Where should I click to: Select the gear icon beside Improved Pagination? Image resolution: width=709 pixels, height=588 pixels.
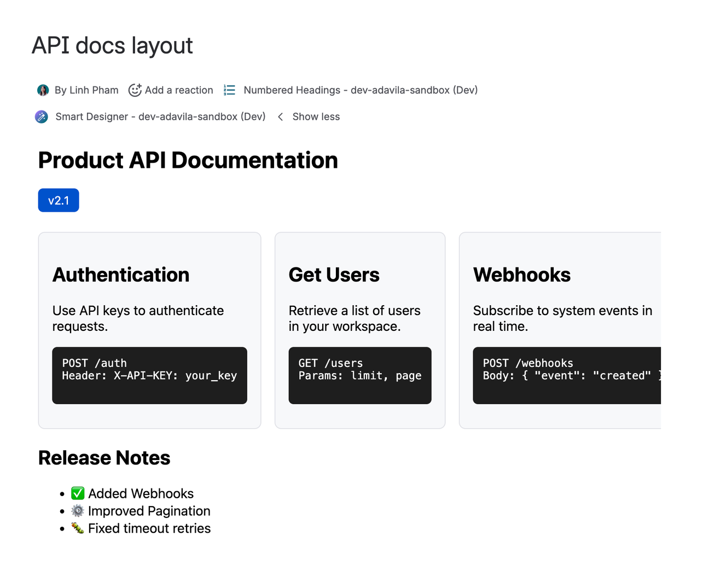click(77, 510)
